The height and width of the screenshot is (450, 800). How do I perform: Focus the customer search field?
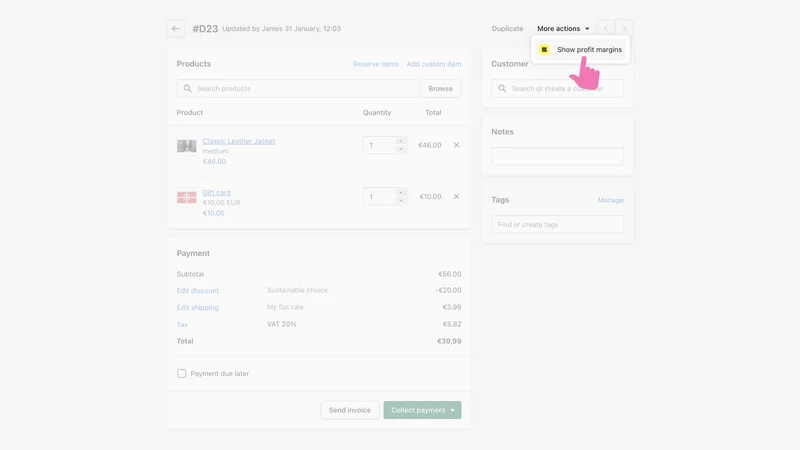(557, 88)
